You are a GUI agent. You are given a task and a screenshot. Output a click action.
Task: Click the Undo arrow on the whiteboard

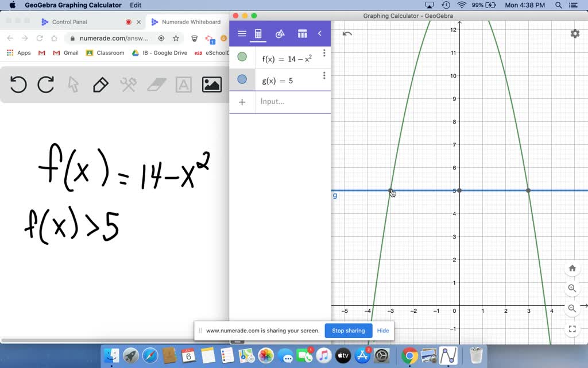pyautogui.click(x=18, y=84)
